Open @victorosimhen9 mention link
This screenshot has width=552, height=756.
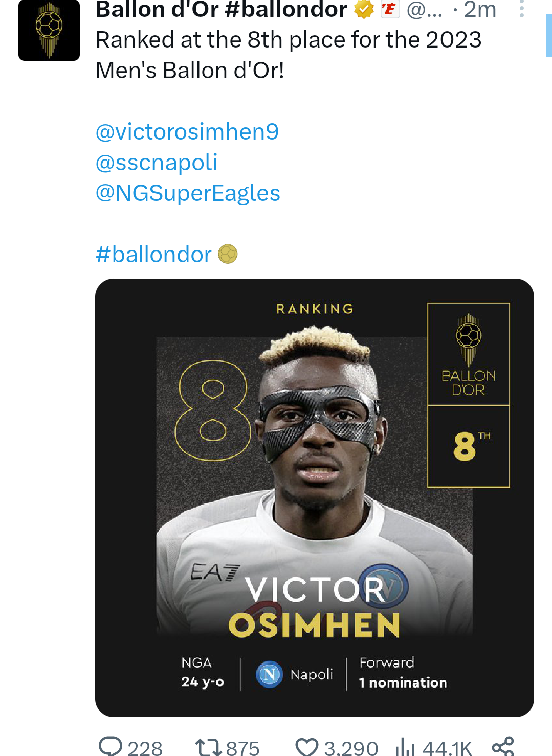(x=187, y=132)
